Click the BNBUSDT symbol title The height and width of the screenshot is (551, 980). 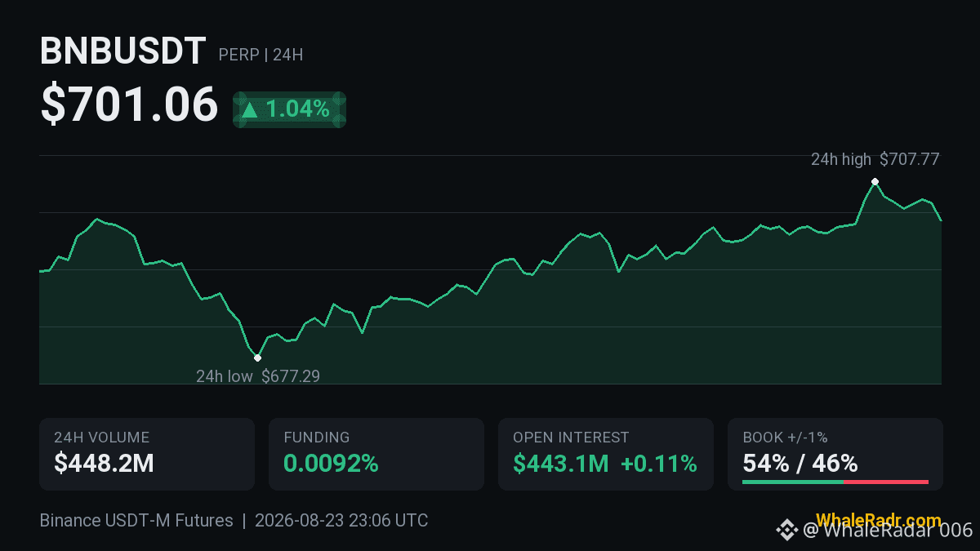click(122, 52)
